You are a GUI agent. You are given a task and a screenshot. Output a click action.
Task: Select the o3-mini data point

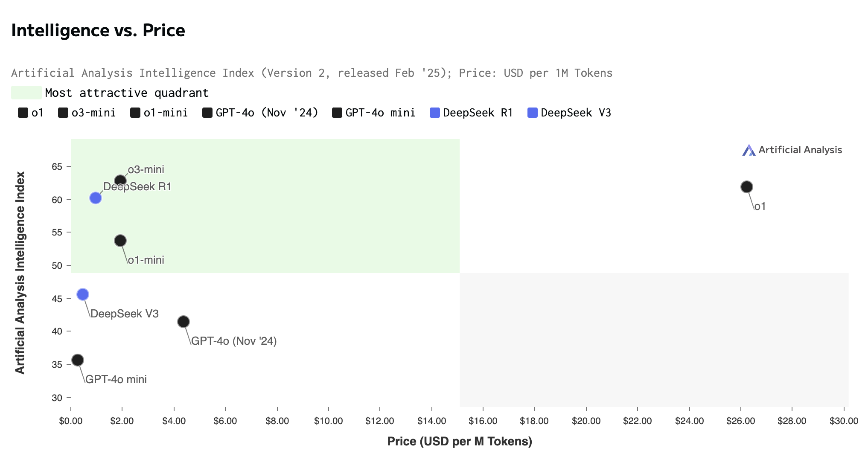pyautogui.click(x=120, y=181)
